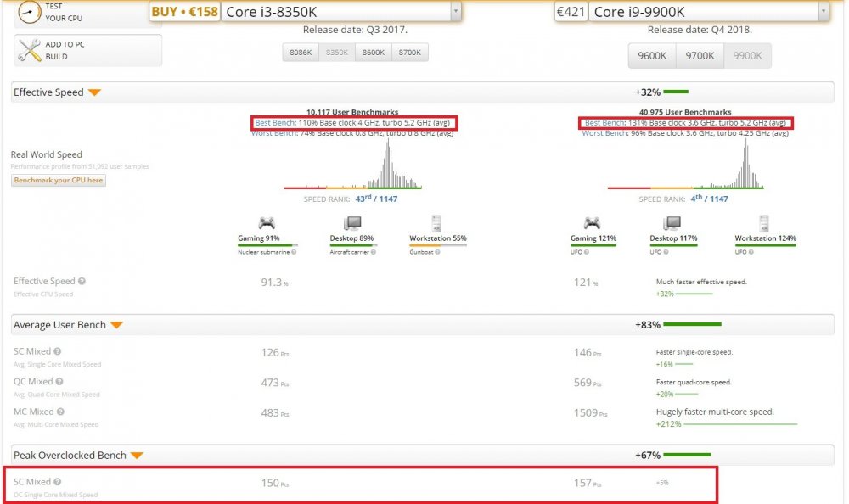The image size is (849, 504).
Task: Click the help icon beside Effective Speed row
Action: click(x=82, y=281)
